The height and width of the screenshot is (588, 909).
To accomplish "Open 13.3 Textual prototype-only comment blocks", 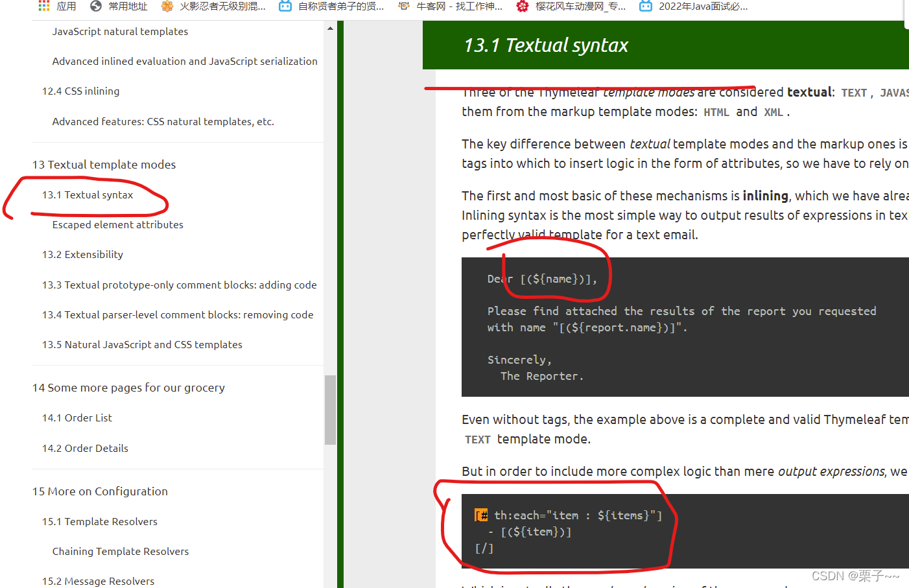I will [x=179, y=285].
